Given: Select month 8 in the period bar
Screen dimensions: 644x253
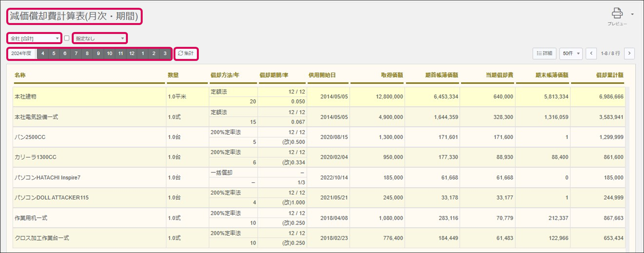Looking at the screenshot, I should pos(87,53).
